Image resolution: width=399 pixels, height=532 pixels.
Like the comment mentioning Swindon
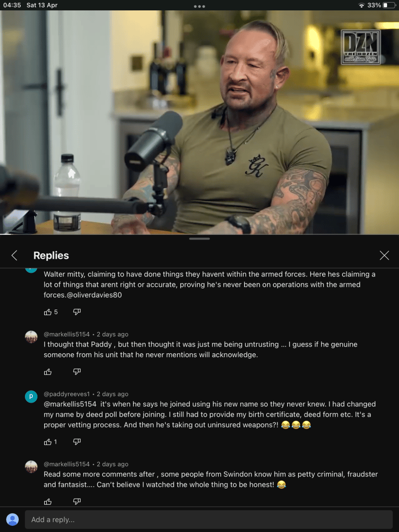48,501
